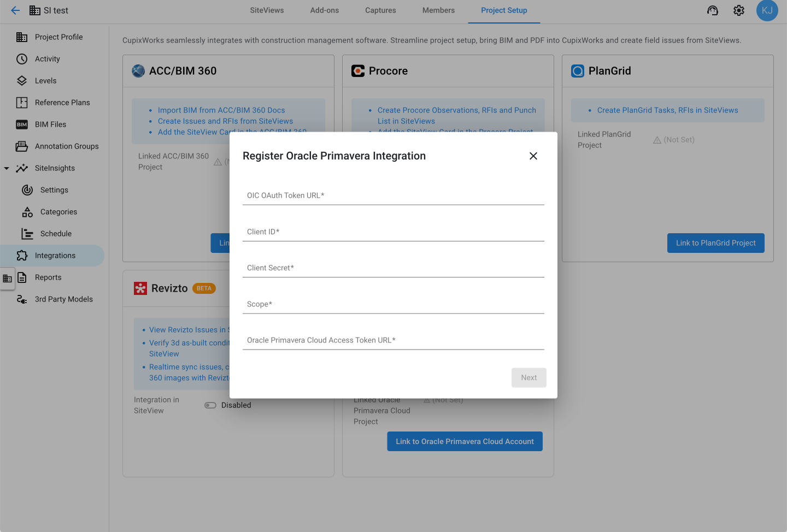Close the Register Oracle Primavera Integration dialog

[x=533, y=156]
